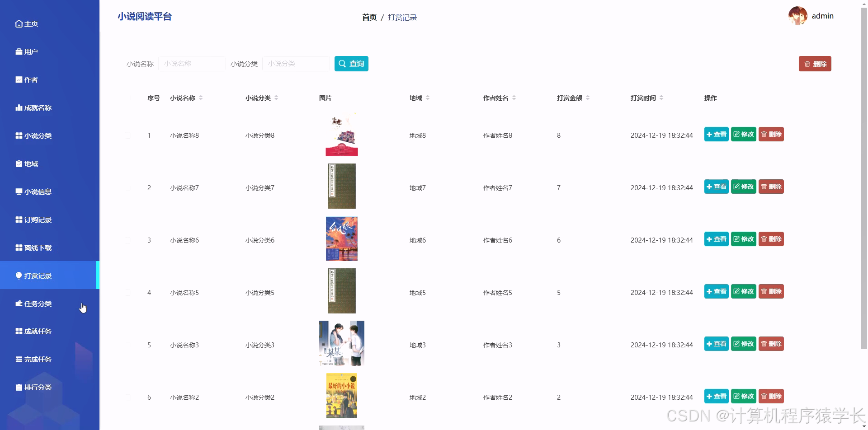Screen dimensions: 868x430
Task: Open the cover image of 小说名称7
Action: point(342,186)
